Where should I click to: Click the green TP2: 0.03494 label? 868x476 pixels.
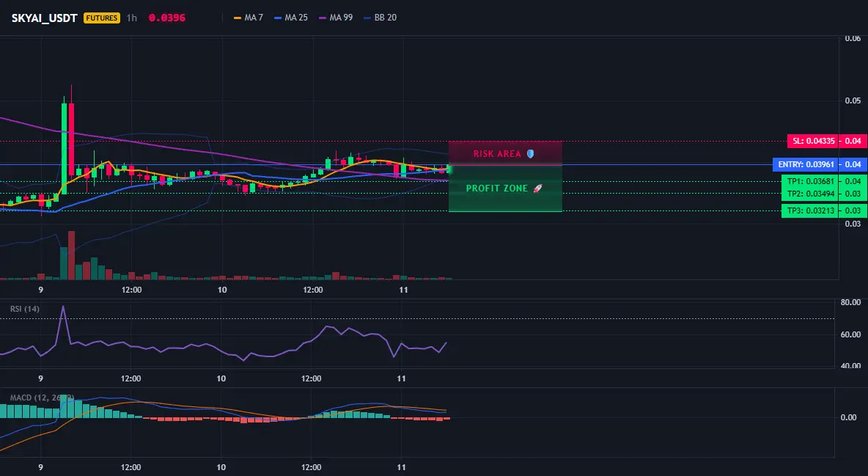pos(810,194)
